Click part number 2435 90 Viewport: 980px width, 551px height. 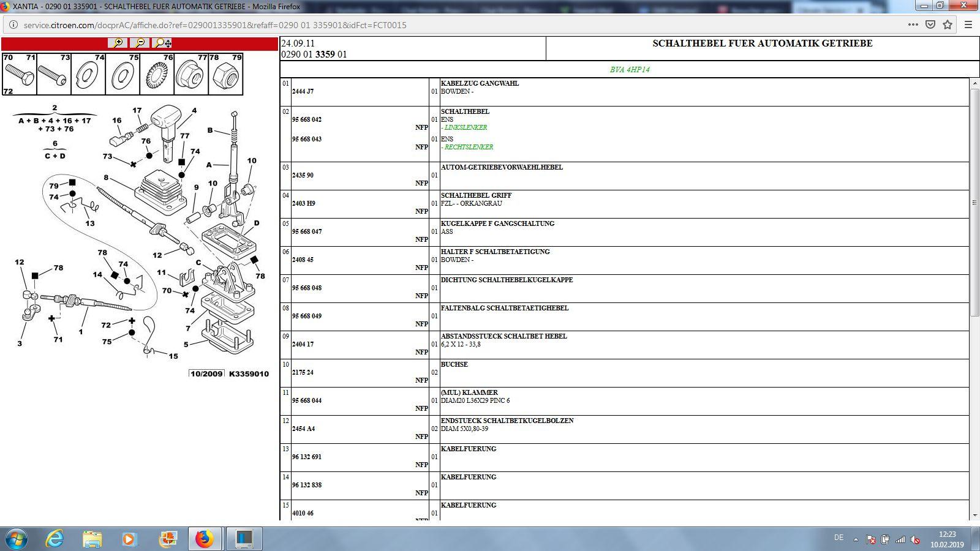[303, 175]
